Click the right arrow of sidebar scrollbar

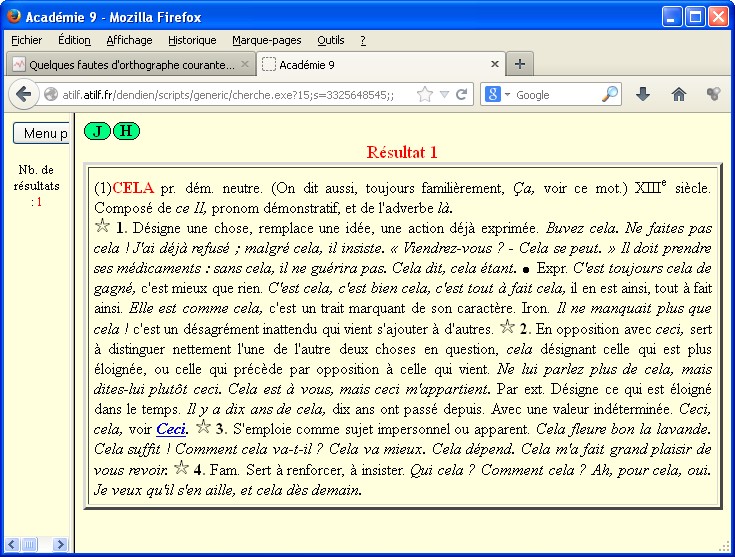60,544
